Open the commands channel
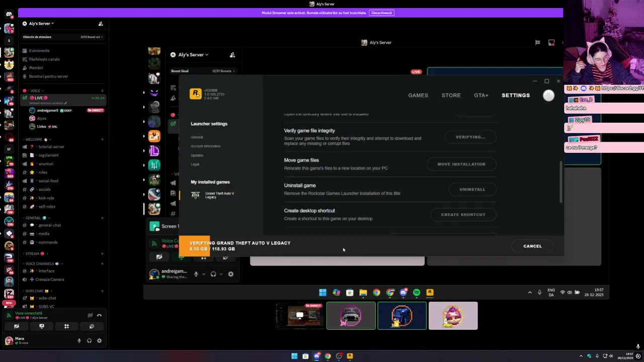 point(62,242)
